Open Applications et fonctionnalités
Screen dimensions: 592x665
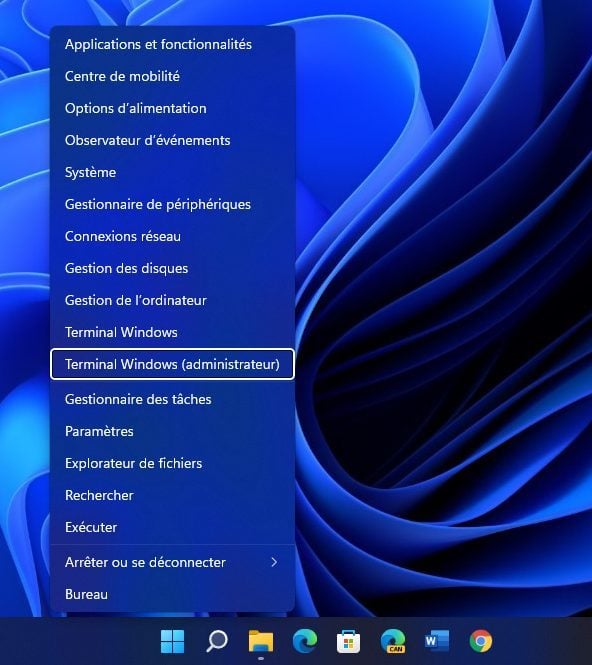point(172,44)
